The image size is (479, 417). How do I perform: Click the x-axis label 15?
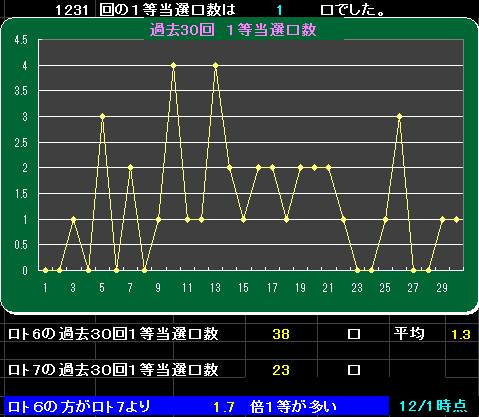[243, 287]
